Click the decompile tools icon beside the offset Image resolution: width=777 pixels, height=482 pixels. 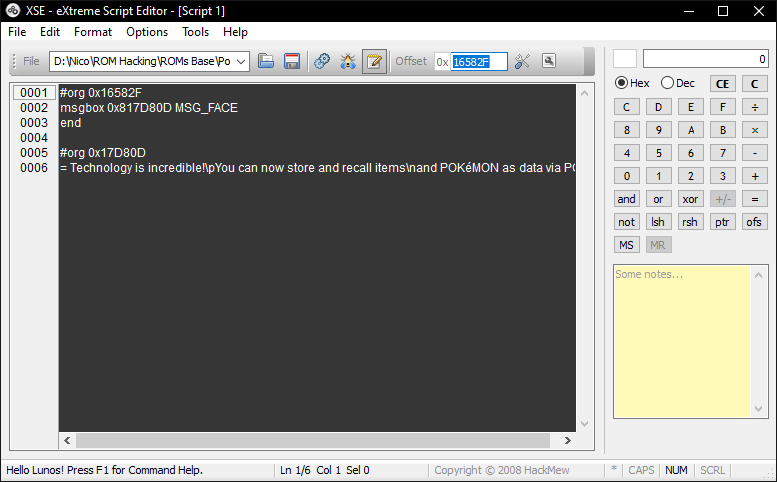[x=522, y=61]
